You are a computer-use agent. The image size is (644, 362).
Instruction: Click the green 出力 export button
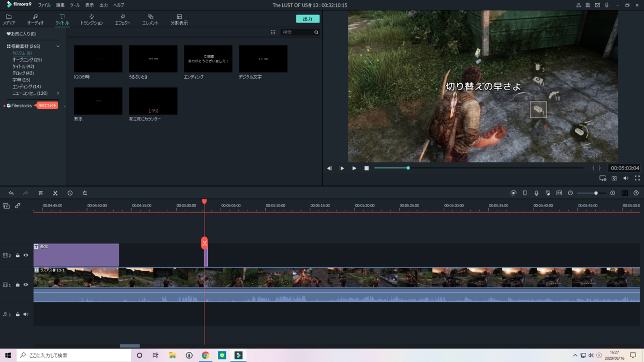pos(308,19)
